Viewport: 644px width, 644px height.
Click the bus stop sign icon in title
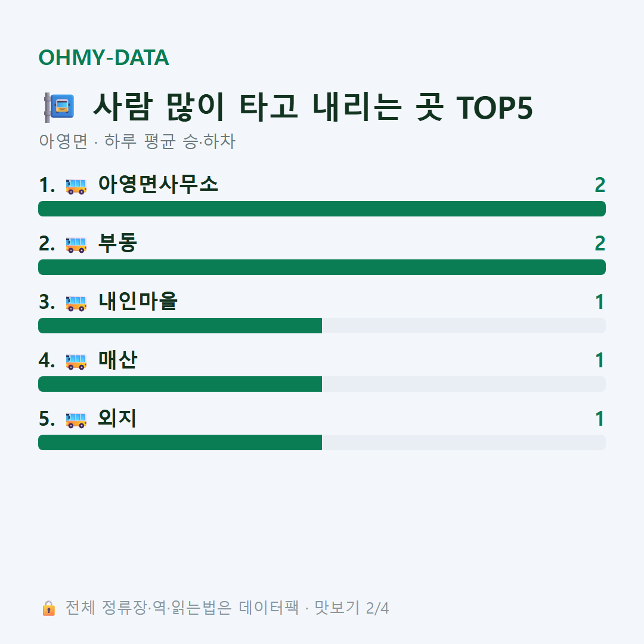pos(60,107)
